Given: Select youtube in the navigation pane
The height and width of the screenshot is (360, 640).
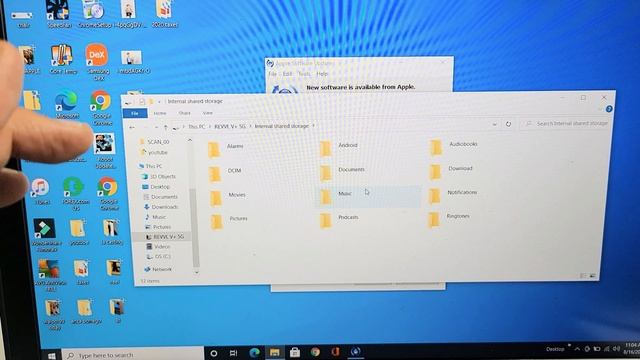Looking at the screenshot, I should 154,152.
